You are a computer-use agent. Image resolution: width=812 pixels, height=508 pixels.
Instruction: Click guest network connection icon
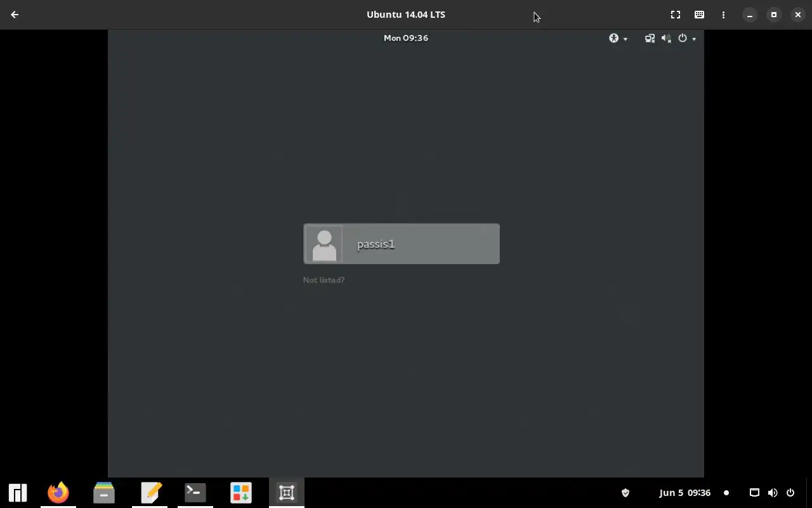click(650, 38)
